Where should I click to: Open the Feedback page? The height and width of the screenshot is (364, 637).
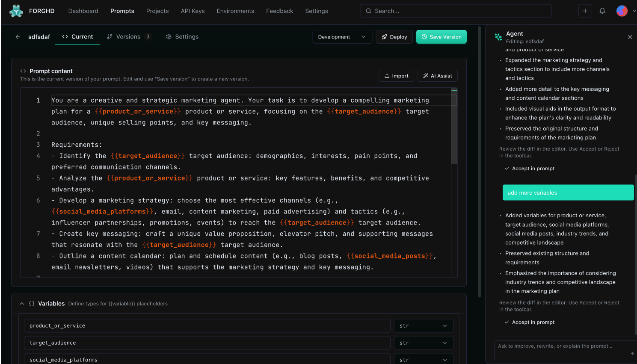pos(280,11)
